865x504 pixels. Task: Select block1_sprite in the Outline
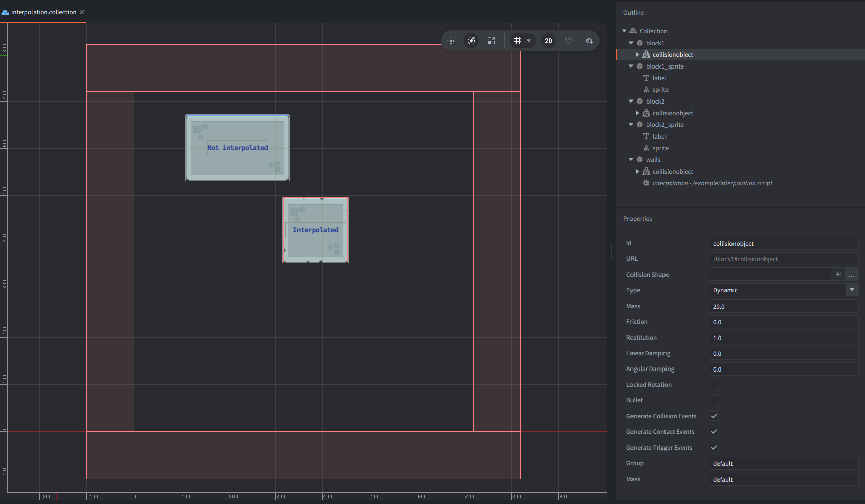[x=664, y=66]
